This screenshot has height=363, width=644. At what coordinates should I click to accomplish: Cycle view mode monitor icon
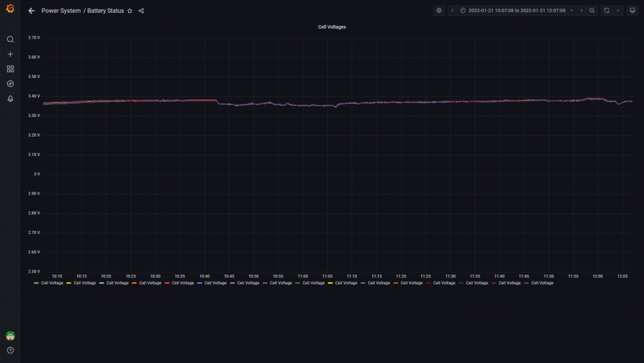click(x=632, y=11)
